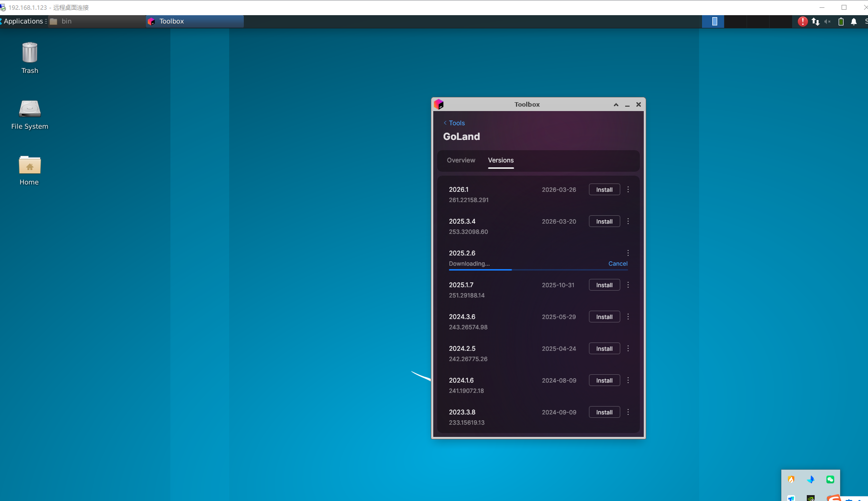The image size is (868, 501).
Task: Click the muted volume tray icon
Action: pos(827,21)
